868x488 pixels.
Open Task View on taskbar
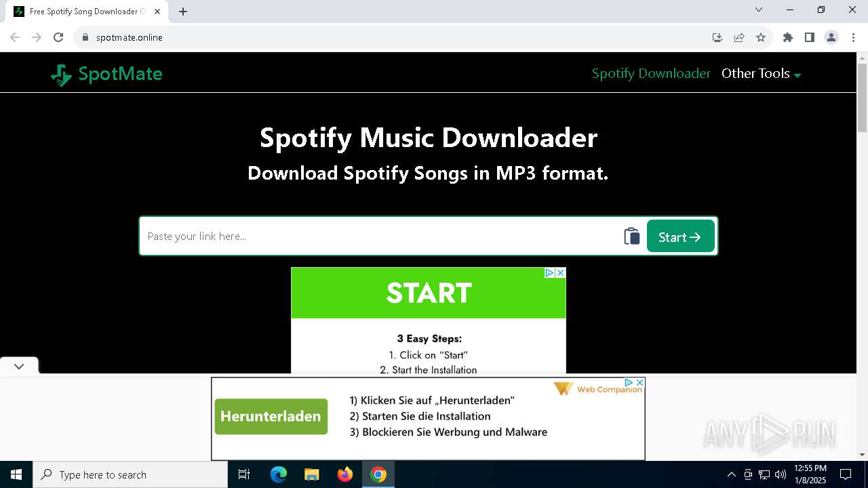point(244,474)
